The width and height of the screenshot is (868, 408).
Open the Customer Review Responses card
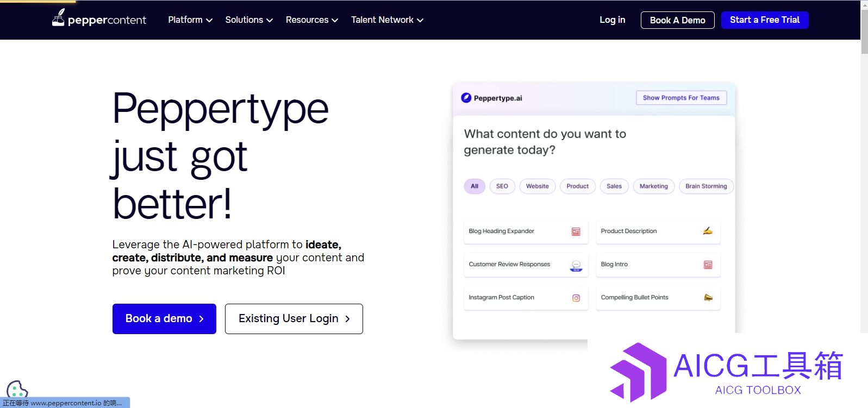click(x=526, y=265)
